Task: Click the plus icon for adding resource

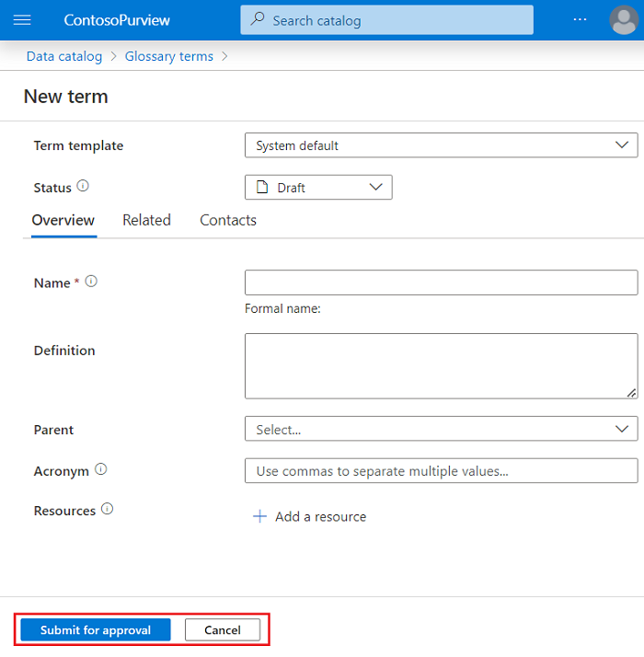Action: 259,516
